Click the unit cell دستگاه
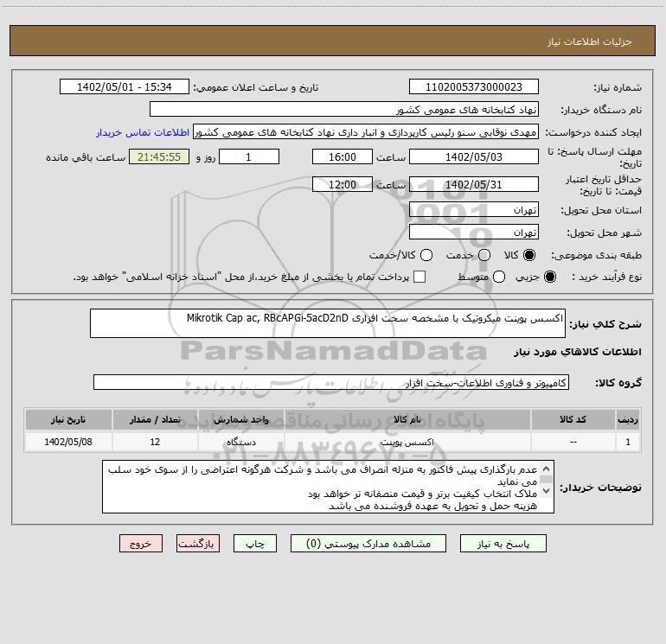Image resolution: width=666 pixels, height=644 pixels. pyautogui.click(x=240, y=442)
